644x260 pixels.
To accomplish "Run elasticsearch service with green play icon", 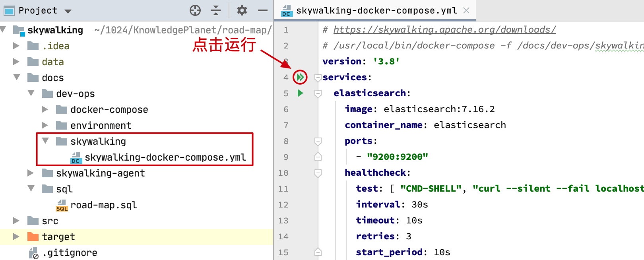I will [x=300, y=93].
